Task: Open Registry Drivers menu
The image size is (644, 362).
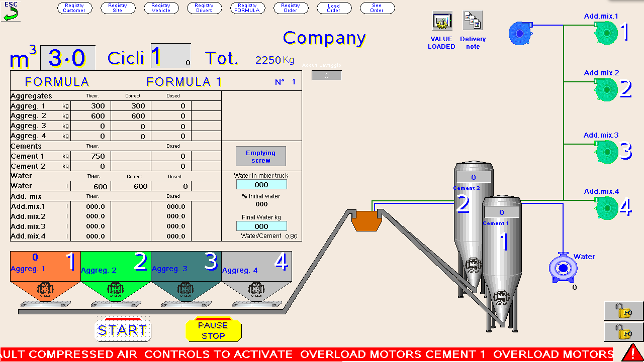Action: (204, 8)
